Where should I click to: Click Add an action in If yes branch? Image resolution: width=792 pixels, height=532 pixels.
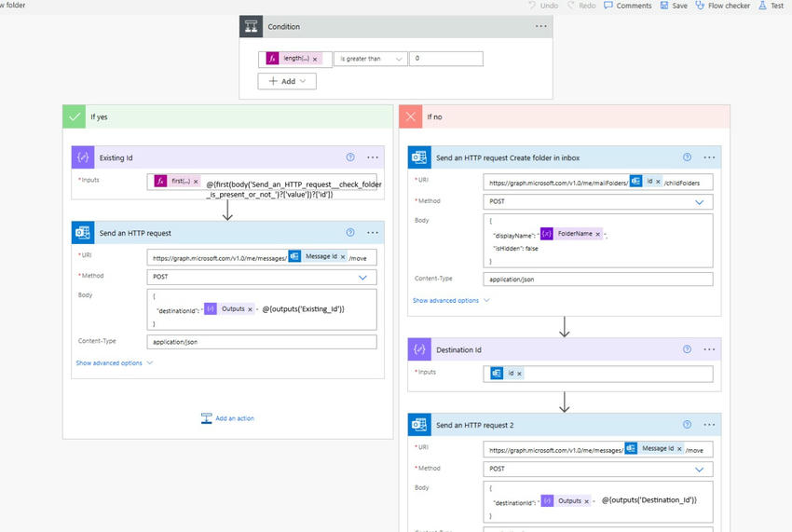[227, 418]
